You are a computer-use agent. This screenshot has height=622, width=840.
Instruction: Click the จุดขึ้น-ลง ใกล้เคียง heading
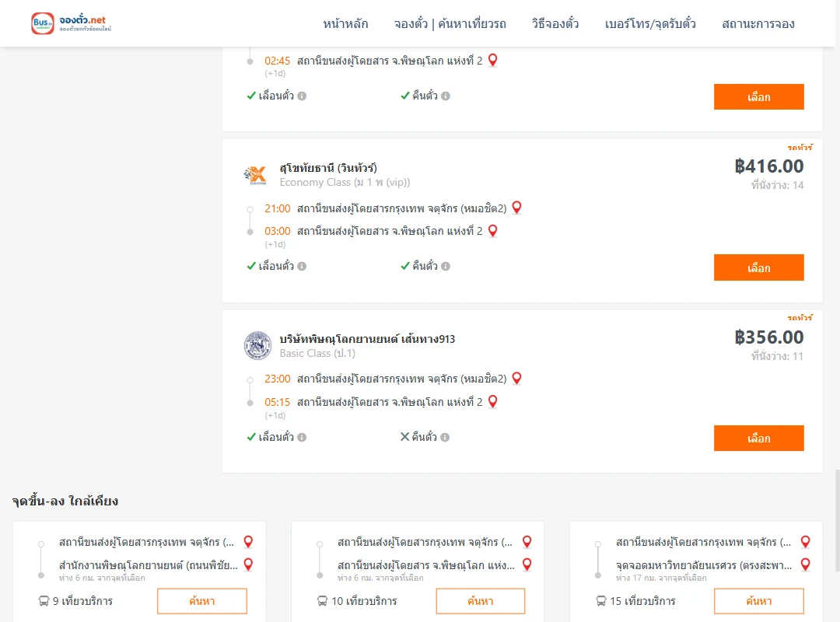pyautogui.click(x=65, y=501)
